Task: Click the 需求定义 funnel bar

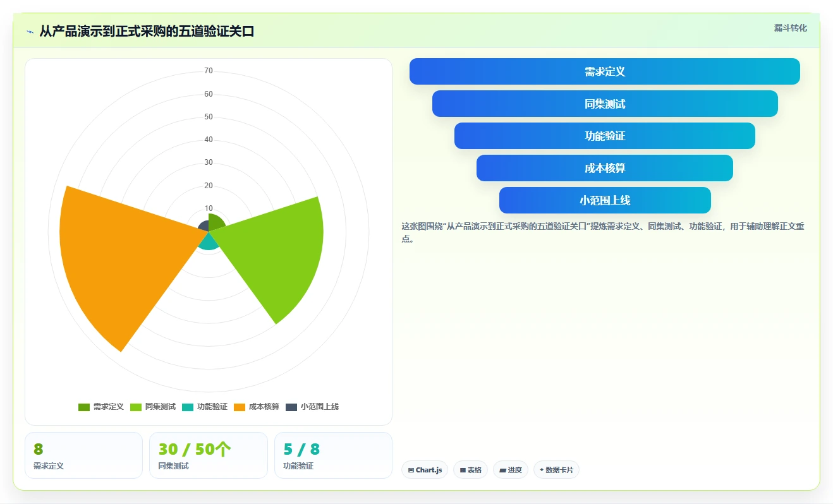Action: pyautogui.click(x=605, y=71)
